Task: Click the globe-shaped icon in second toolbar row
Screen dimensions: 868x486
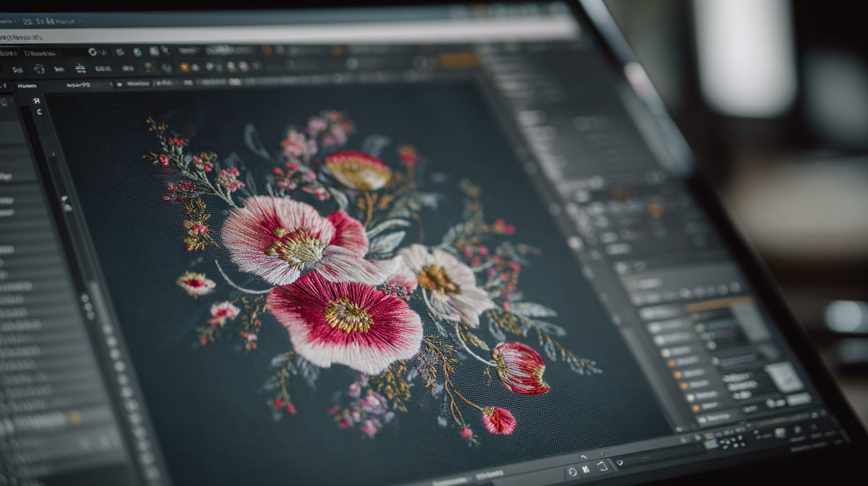Action: [x=39, y=69]
